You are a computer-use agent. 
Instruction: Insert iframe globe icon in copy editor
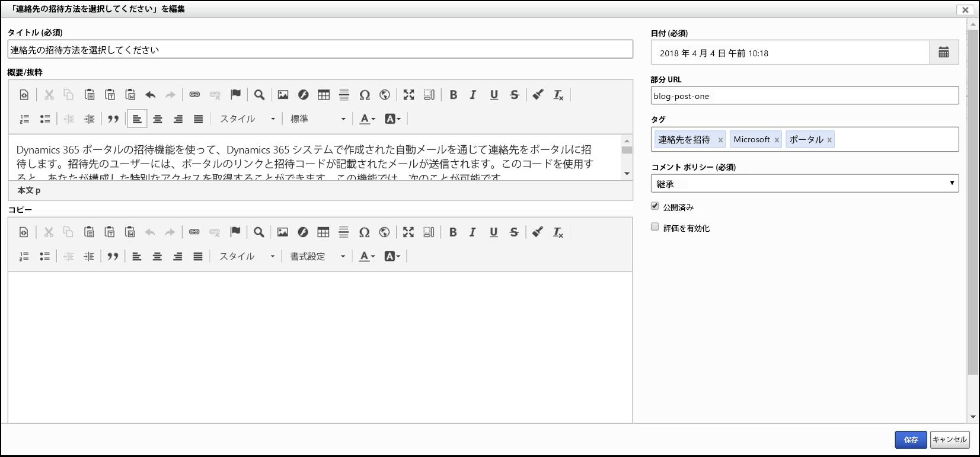(x=384, y=232)
